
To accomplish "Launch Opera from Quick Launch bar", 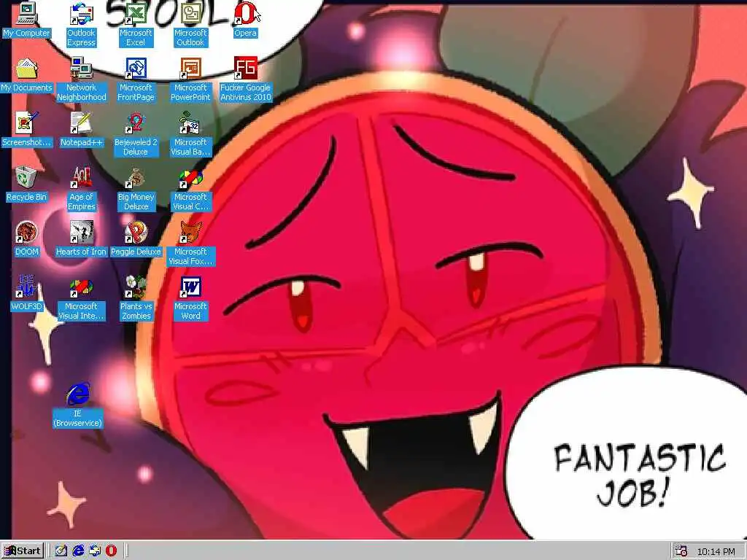I will 111,551.
